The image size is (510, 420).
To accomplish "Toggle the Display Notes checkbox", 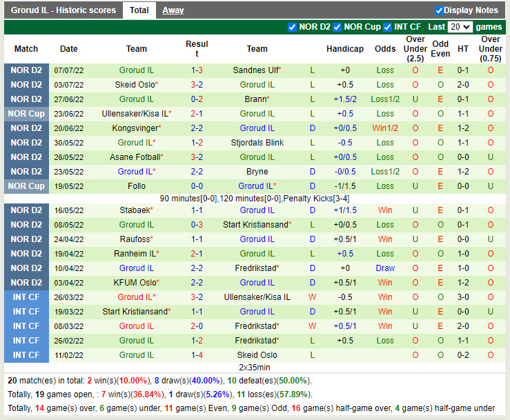I will coord(439,10).
